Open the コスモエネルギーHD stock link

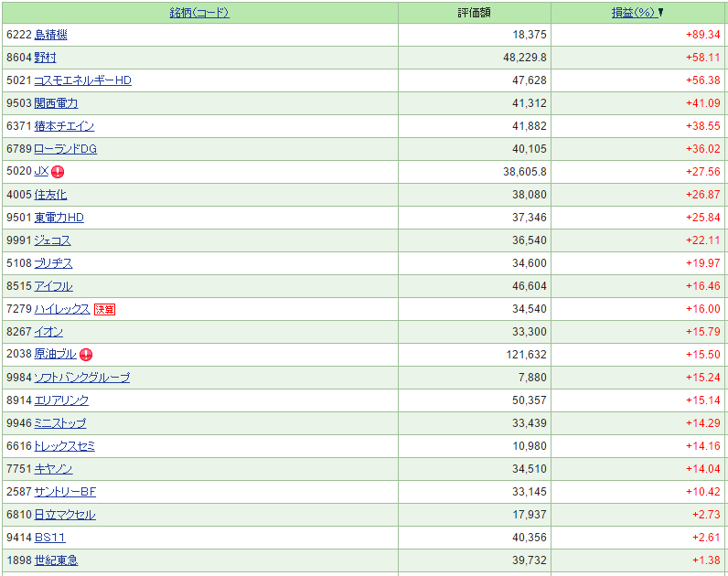[x=82, y=80]
